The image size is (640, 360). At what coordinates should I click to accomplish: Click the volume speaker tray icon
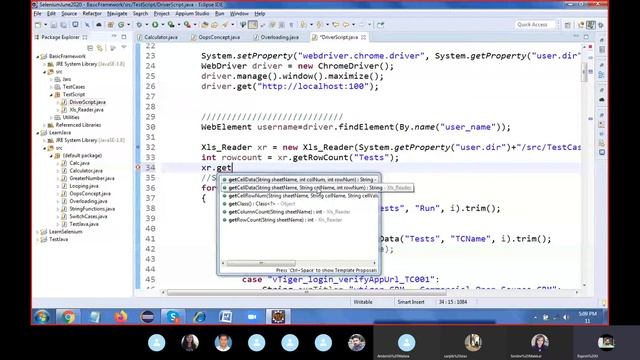click(x=566, y=317)
